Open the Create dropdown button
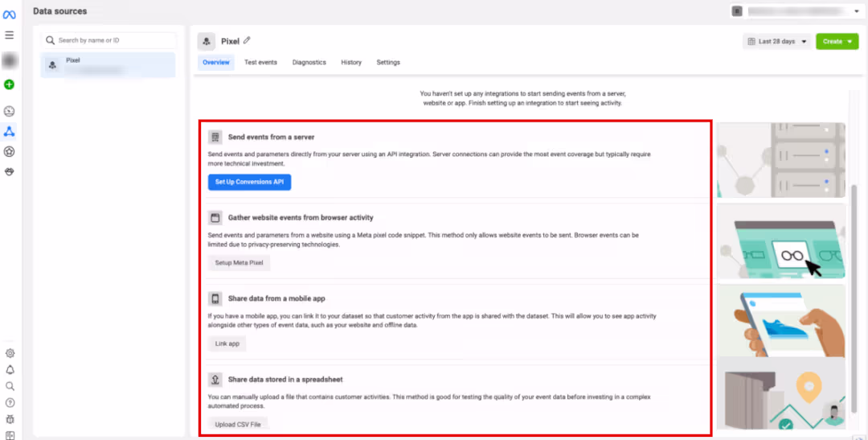This screenshot has width=868, height=440. [x=837, y=42]
